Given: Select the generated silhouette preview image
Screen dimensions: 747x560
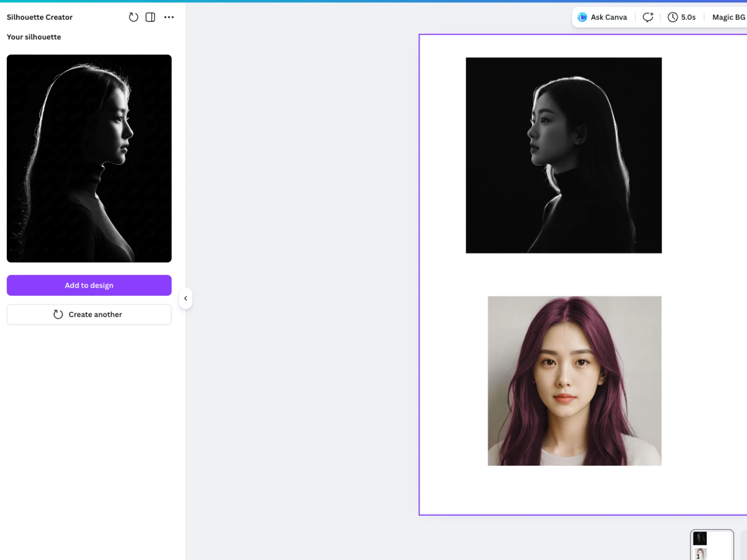Looking at the screenshot, I should [89, 159].
